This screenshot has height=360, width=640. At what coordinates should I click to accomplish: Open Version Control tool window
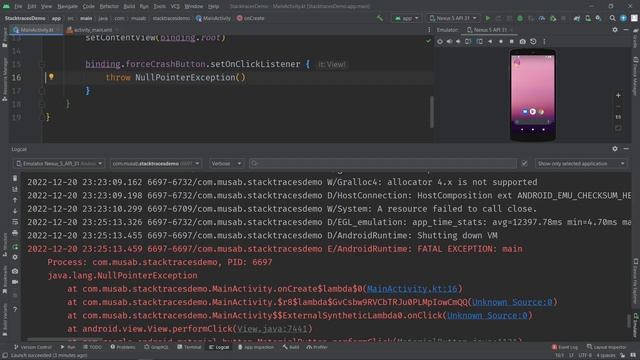tap(33, 347)
